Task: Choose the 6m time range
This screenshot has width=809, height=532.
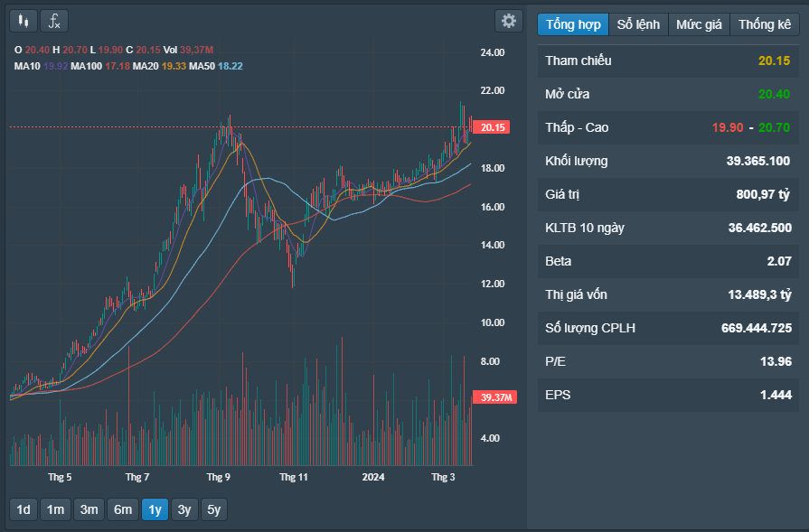Action: coord(122,509)
